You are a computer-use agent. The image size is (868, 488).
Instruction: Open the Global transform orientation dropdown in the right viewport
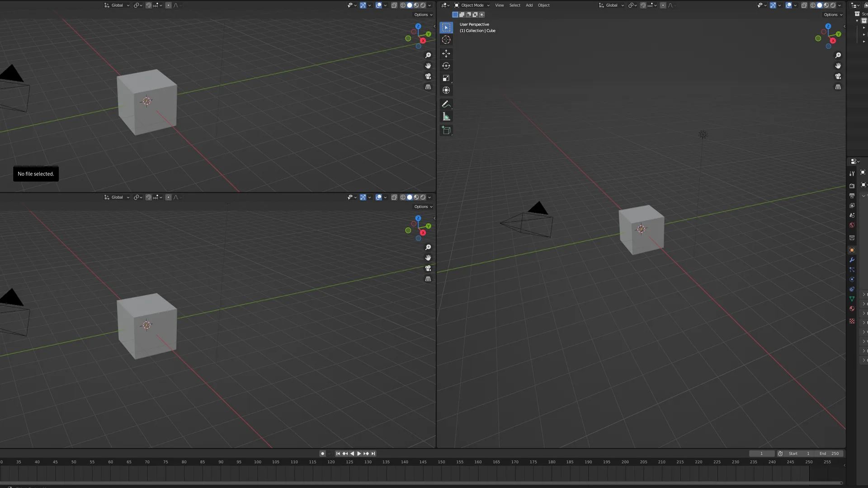point(611,5)
